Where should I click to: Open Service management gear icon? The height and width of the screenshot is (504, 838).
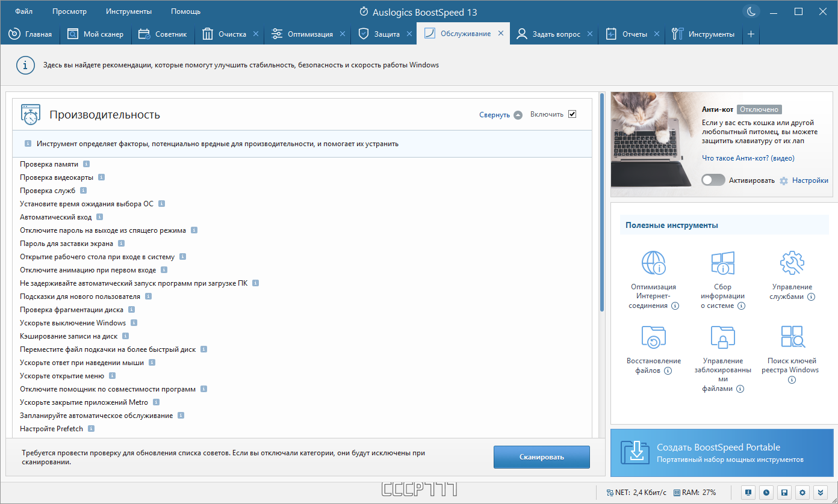[792, 263]
